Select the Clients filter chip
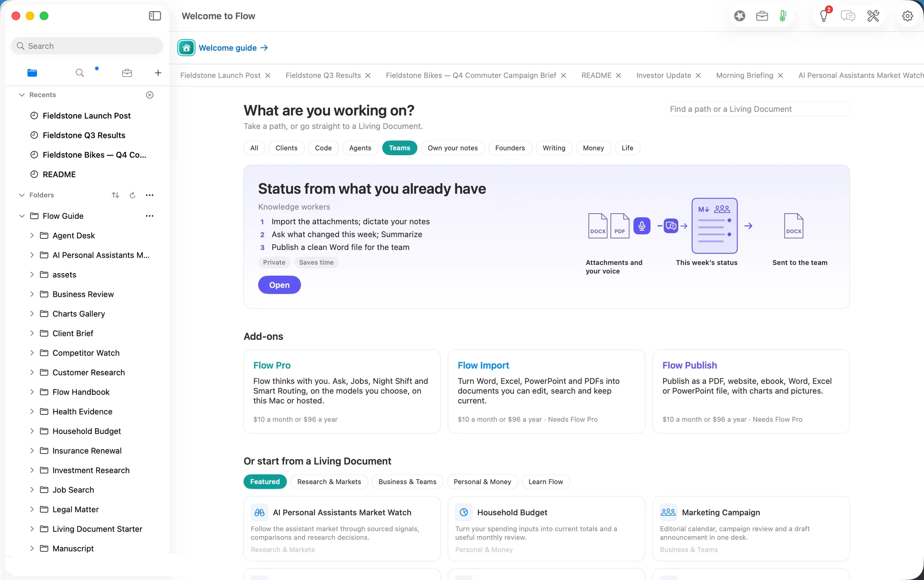This screenshot has height=580, width=924. point(286,148)
